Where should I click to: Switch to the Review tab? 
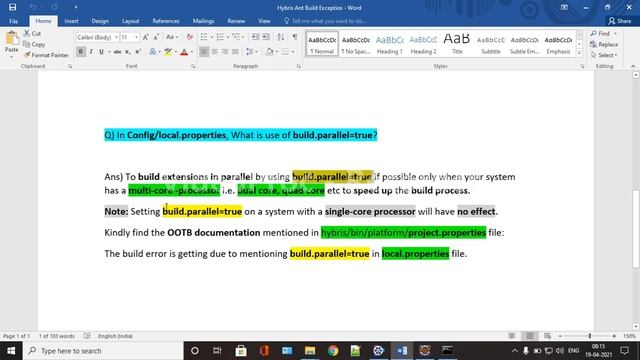coord(236,21)
